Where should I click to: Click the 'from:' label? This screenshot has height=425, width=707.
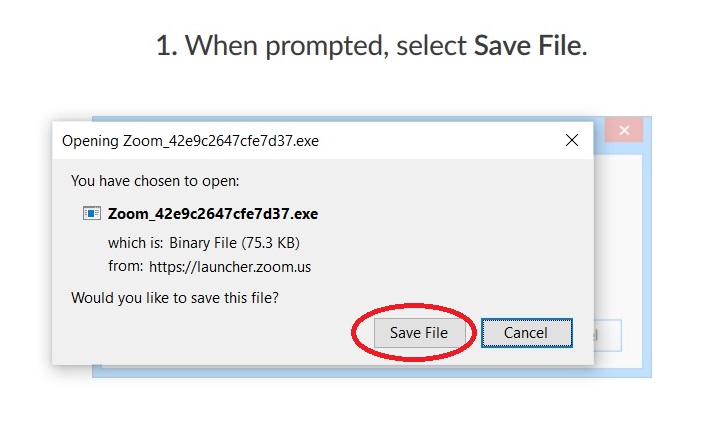pyautogui.click(x=126, y=266)
